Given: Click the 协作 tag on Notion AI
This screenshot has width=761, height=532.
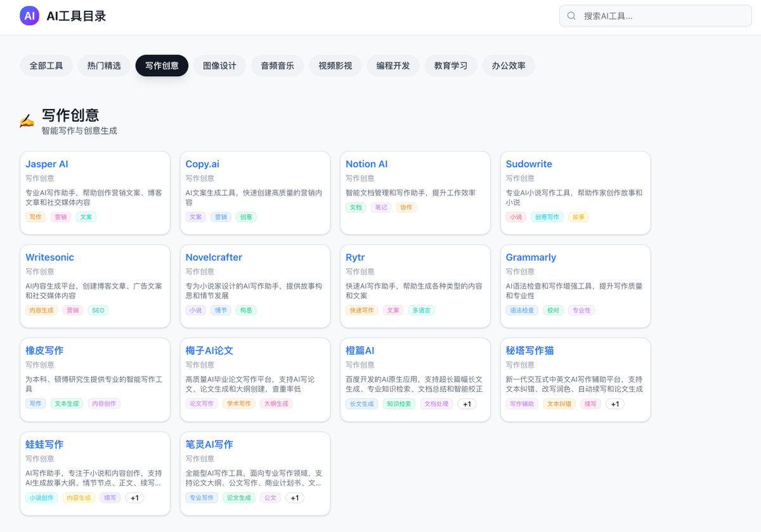Looking at the screenshot, I should pyautogui.click(x=407, y=207).
